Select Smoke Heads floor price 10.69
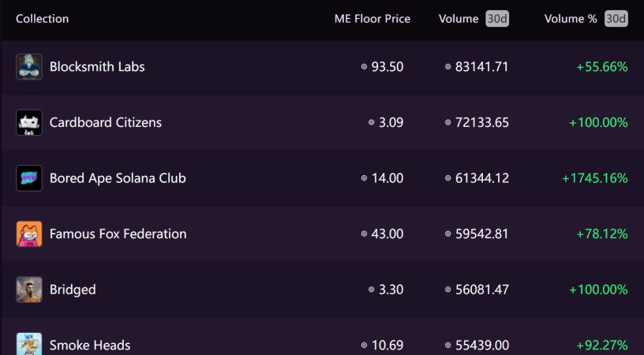This screenshot has width=644, height=355. click(388, 346)
